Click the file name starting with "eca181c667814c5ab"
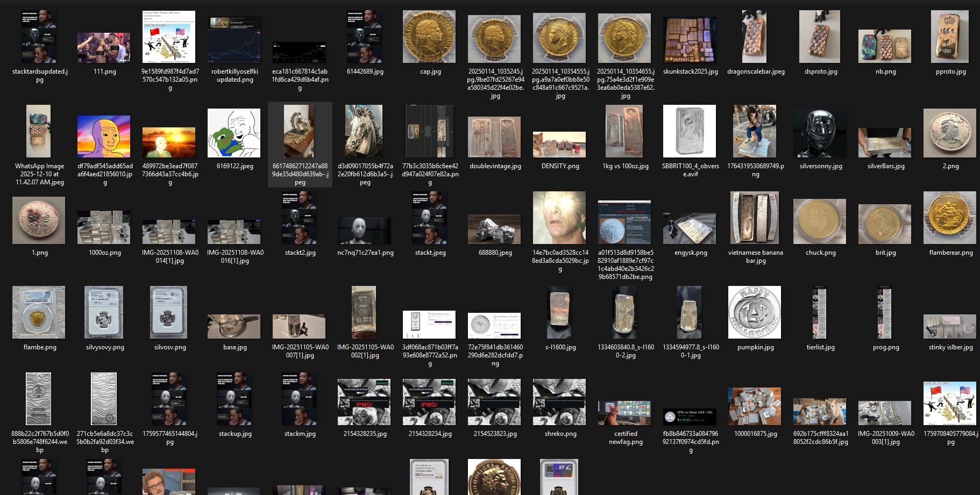The height and width of the screenshot is (495, 980). coord(300,80)
